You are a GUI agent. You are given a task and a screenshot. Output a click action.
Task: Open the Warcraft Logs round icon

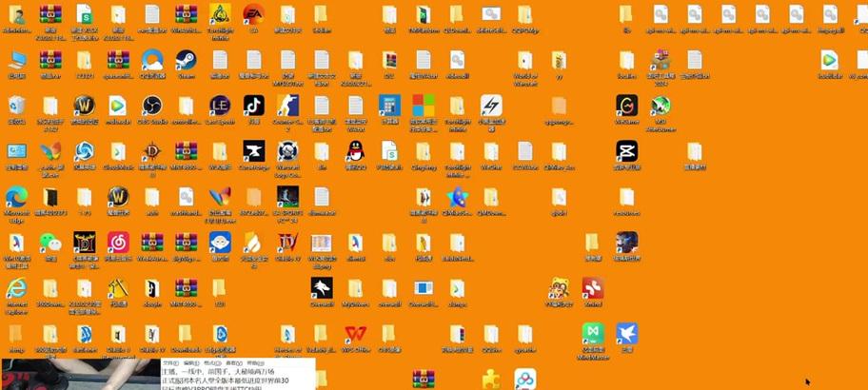pyautogui.click(x=287, y=151)
